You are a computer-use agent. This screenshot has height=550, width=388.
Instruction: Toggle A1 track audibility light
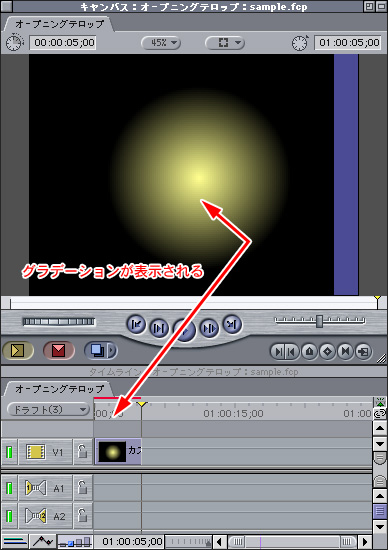(9, 488)
